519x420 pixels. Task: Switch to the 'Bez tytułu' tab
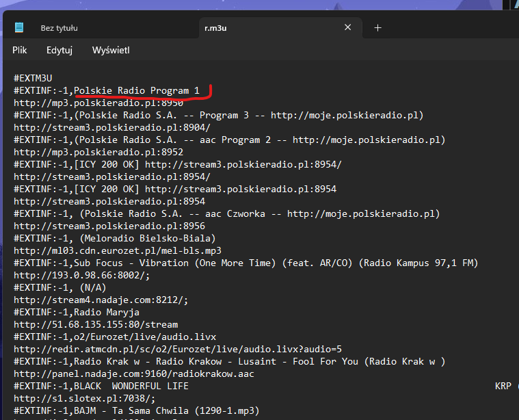pos(59,28)
